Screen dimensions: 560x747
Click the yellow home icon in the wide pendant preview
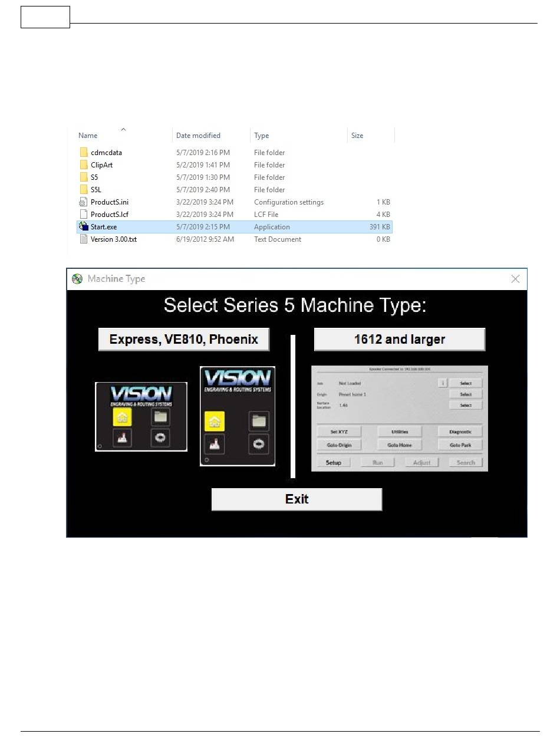pyautogui.click(x=122, y=417)
